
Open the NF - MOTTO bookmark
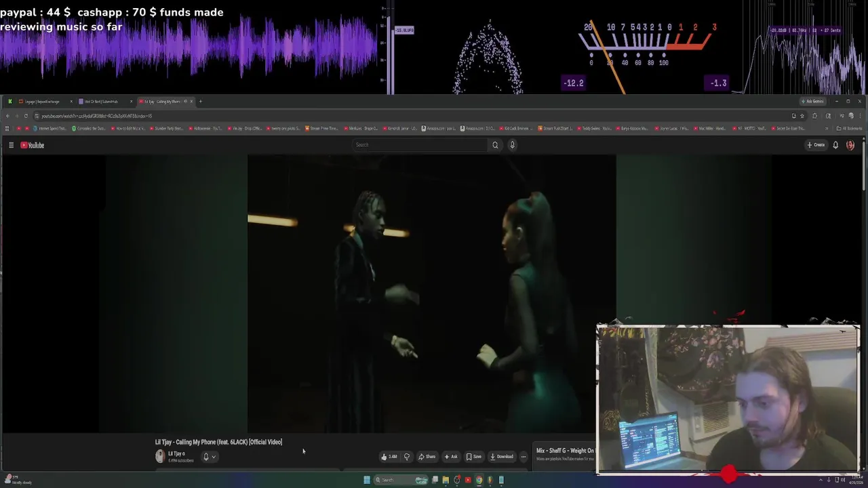(751, 128)
